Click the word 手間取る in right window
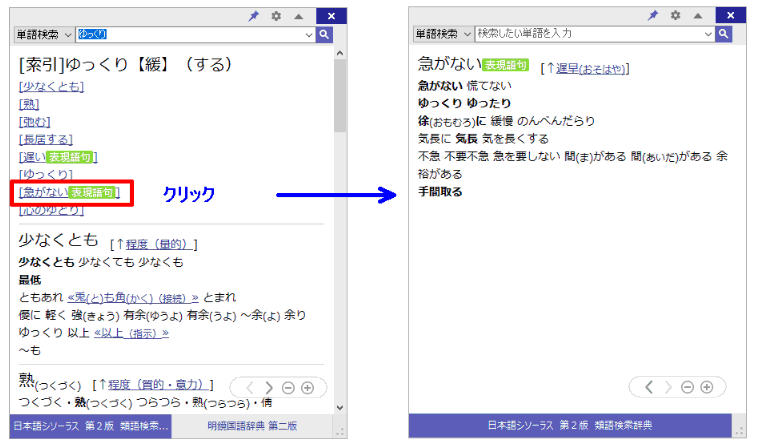 [440, 192]
